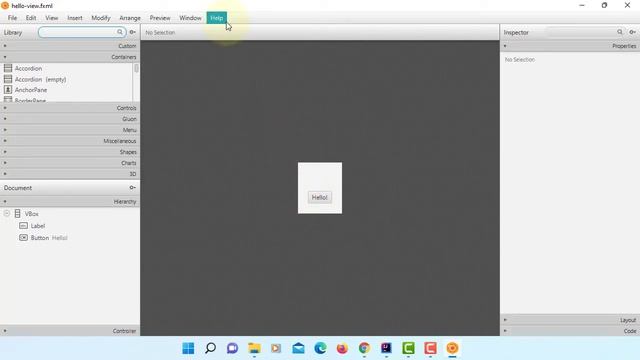Launch Firefox from taskbar
This screenshot has width=640, height=360.
[342, 348]
